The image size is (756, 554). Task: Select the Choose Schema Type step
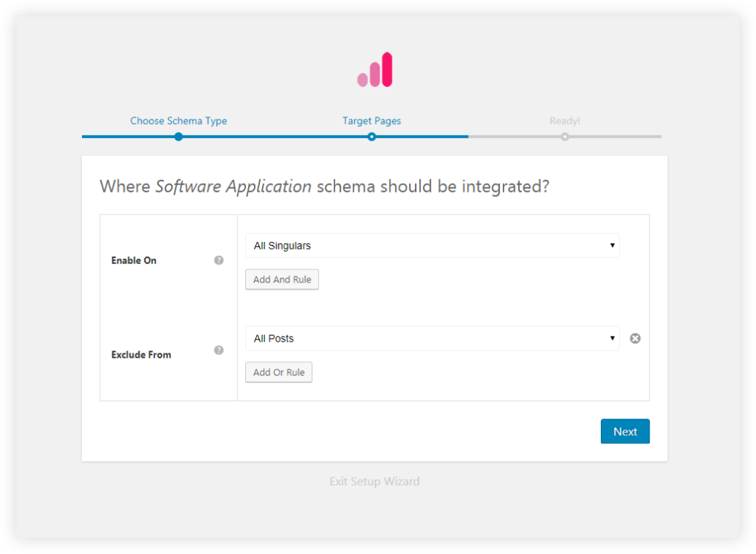tap(178, 120)
